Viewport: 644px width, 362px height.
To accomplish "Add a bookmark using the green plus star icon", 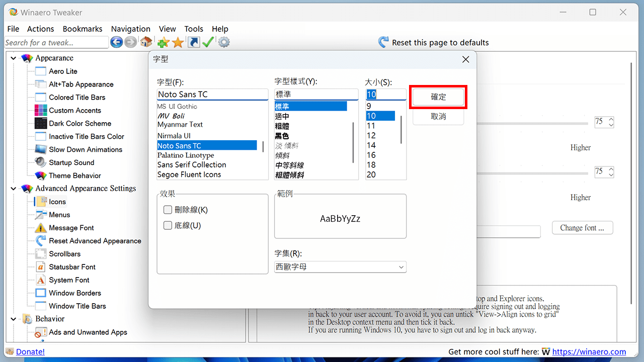I will point(162,42).
